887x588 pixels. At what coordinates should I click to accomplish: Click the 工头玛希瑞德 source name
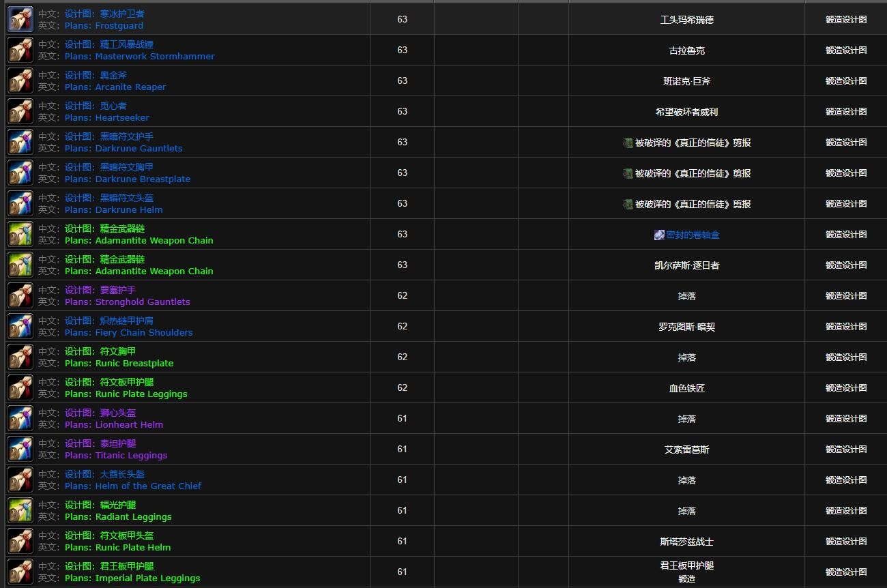686,20
